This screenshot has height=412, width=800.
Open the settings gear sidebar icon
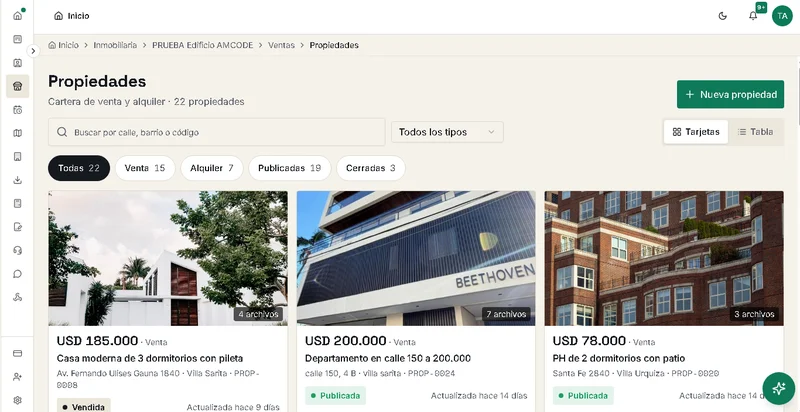(x=17, y=400)
